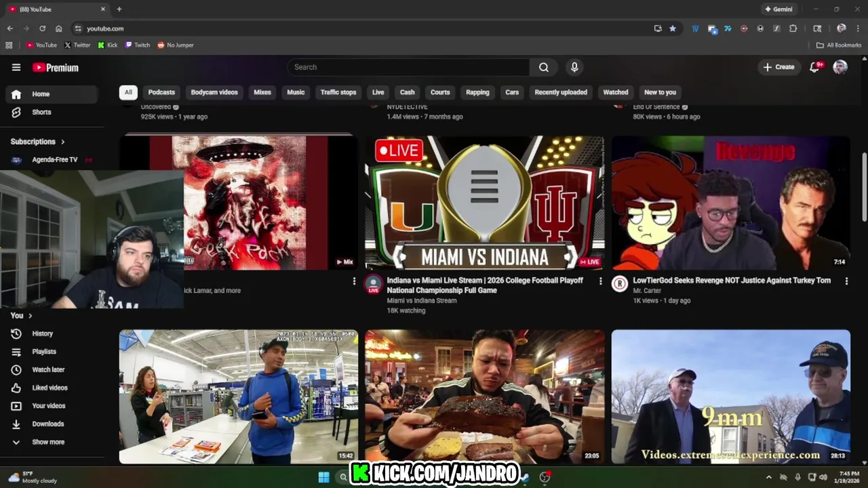Open Chrome home button
This screenshot has width=868, height=488.
click(58, 28)
